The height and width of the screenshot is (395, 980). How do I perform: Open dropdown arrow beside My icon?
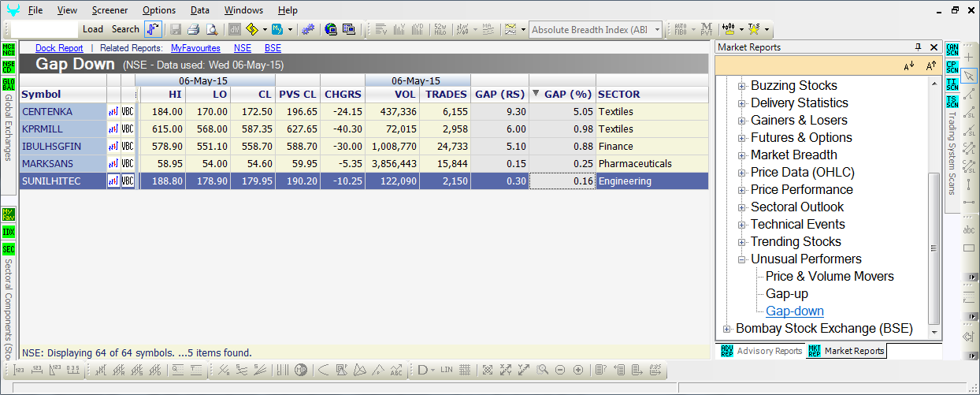tap(290, 30)
